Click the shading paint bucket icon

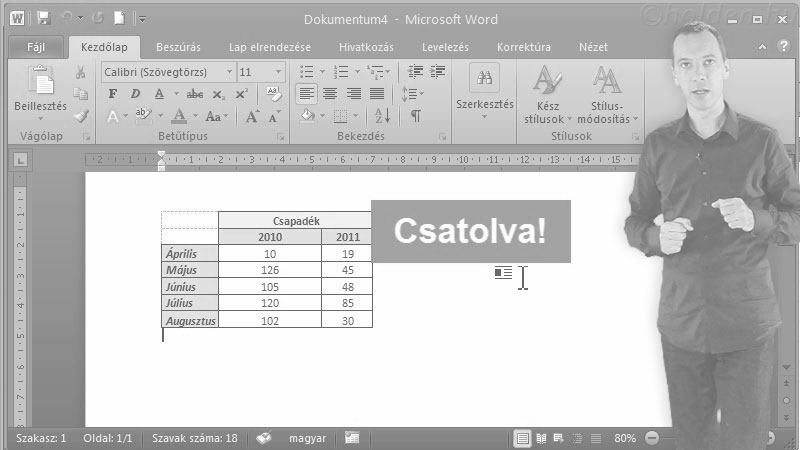point(308,116)
